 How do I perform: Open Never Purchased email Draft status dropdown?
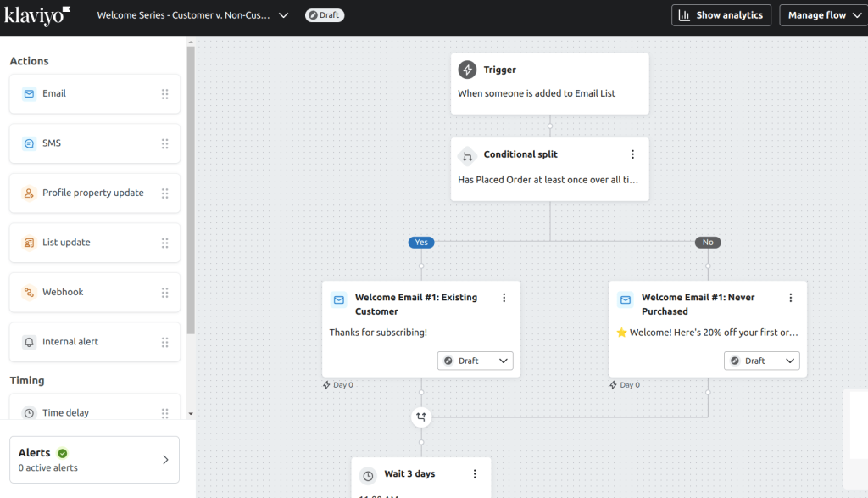[x=762, y=361]
